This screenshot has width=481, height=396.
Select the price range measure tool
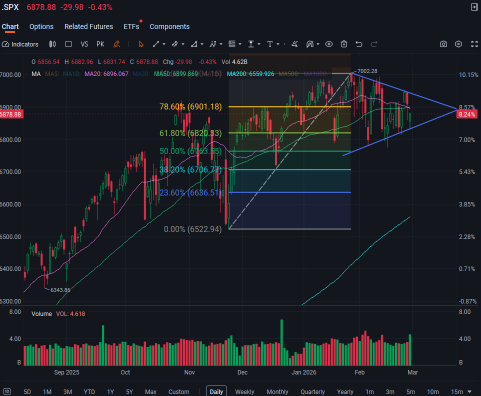[x=251, y=44]
